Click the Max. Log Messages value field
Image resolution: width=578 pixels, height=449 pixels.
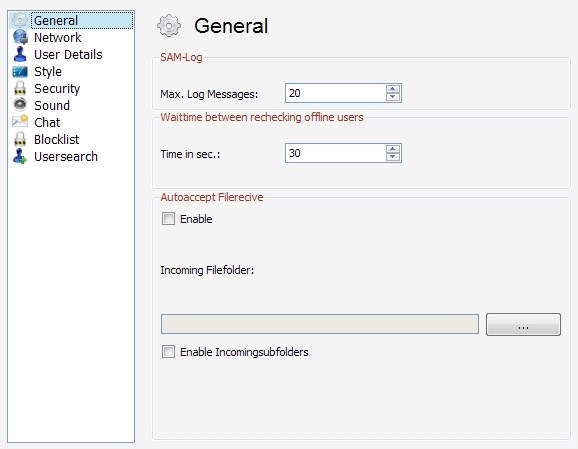point(335,93)
